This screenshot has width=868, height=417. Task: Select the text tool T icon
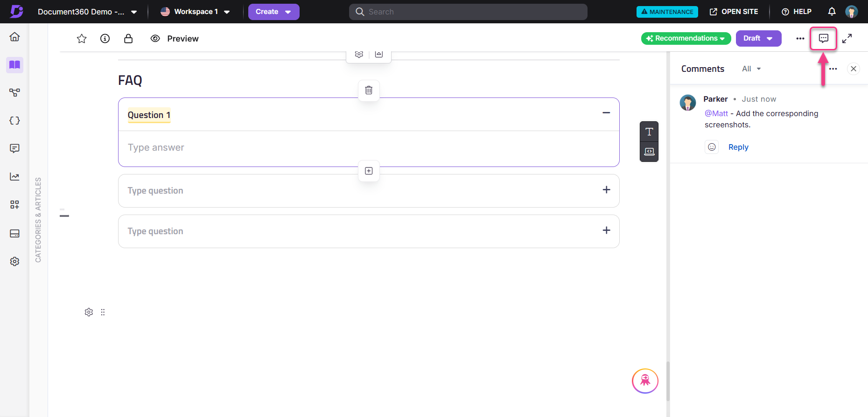point(649,132)
